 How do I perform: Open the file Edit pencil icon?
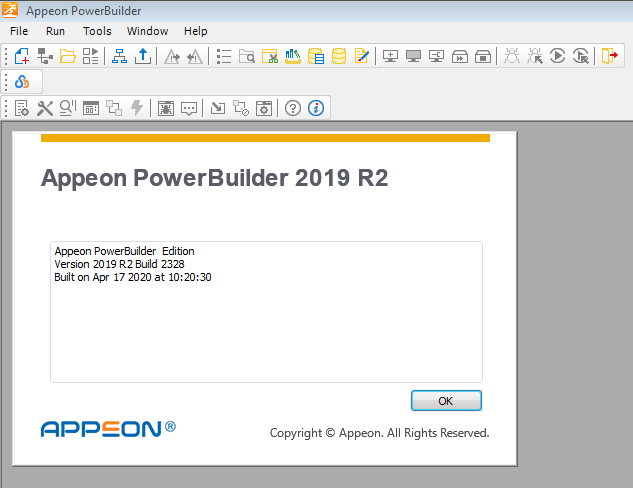tap(362, 56)
